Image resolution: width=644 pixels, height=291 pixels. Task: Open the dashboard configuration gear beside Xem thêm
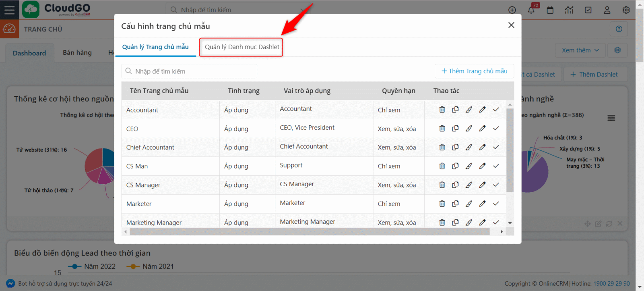click(617, 50)
